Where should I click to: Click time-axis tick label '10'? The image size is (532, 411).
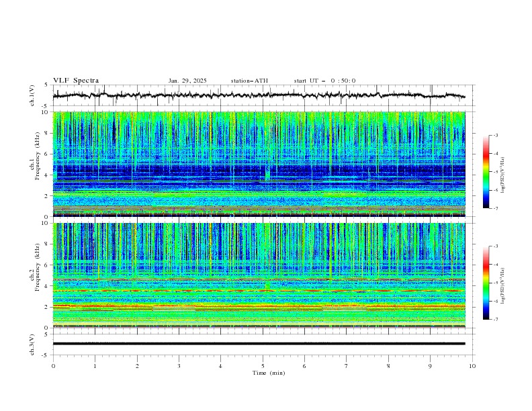(472, 366)
